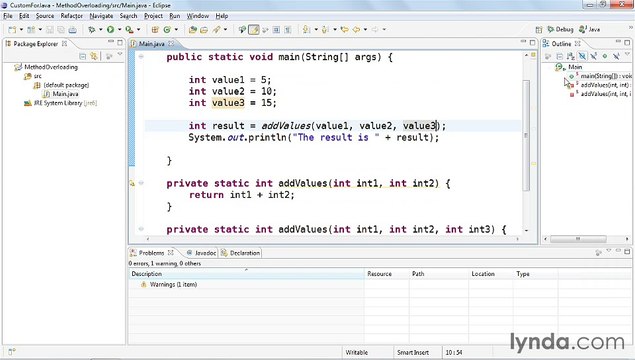Click the New Java Package icon
The width and height of the screenshot is (635, 360).
[155, 30]
